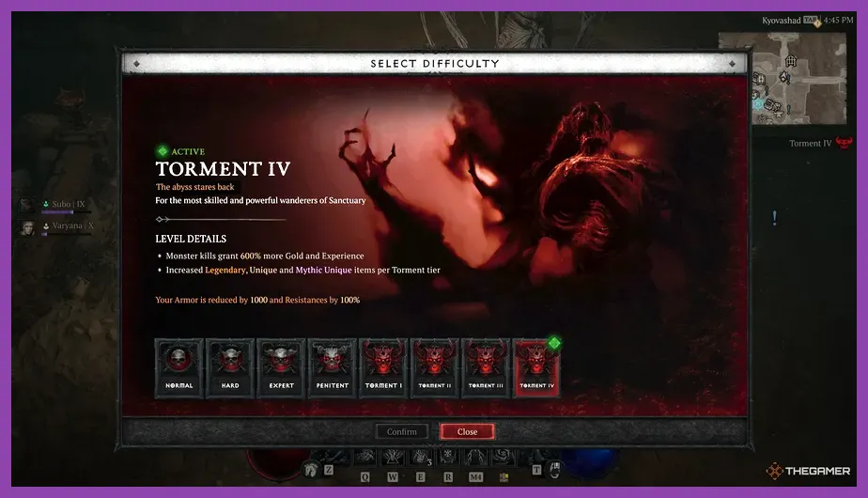Select the Hard difficulty tile
This screenshot has height=498, width=868.
click(230, 367)
